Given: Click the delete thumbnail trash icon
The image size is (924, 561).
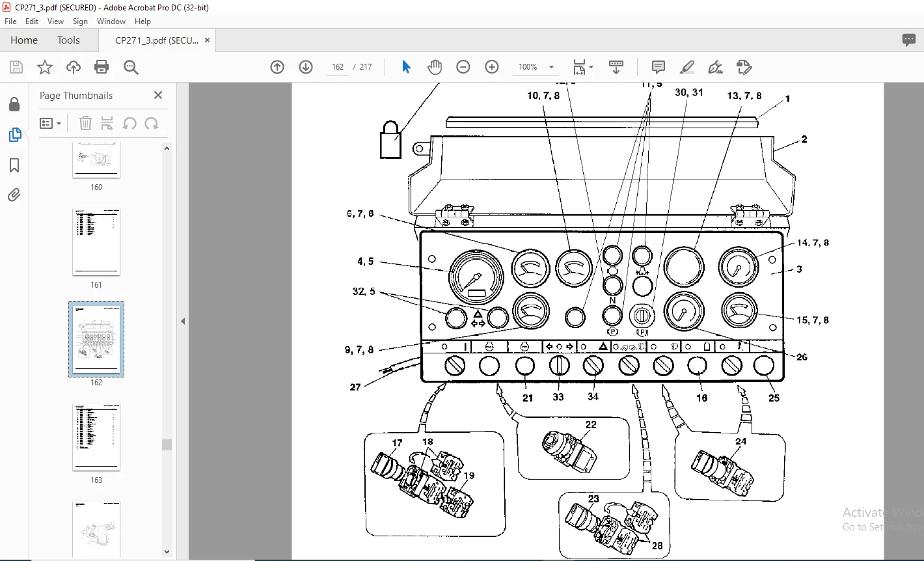Looking at the screenshot, I should pyautogui.click(x=85, y=123).
